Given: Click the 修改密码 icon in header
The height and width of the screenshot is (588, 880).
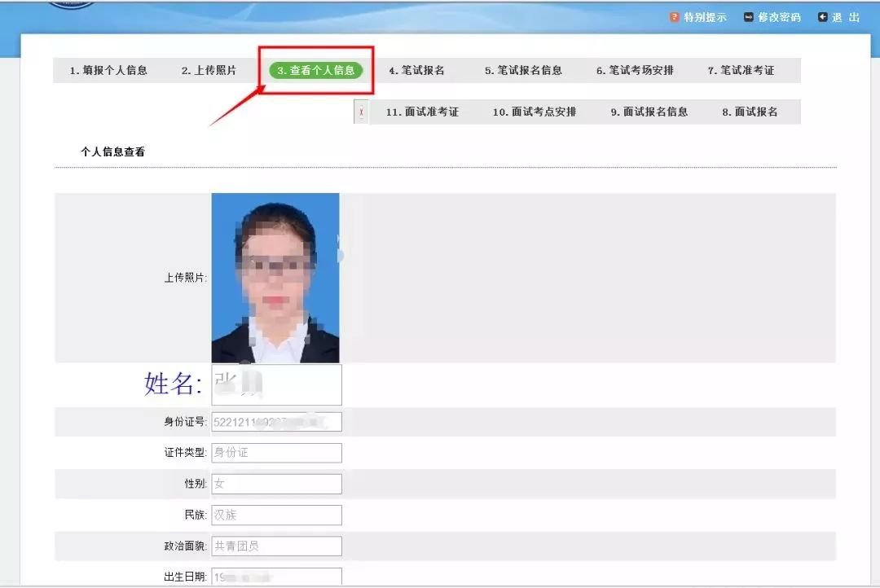Looking at the screenshot, I should [749, 17].
